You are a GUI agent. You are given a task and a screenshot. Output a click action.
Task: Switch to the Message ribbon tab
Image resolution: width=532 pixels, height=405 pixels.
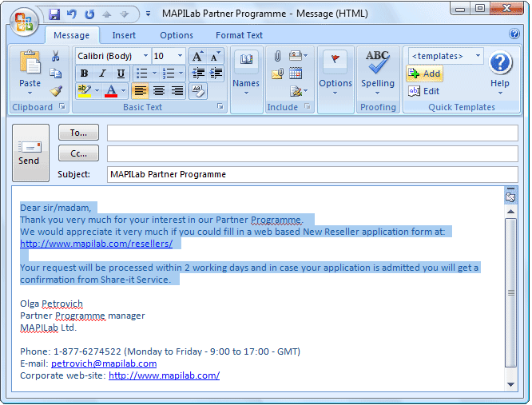[72, 35]
